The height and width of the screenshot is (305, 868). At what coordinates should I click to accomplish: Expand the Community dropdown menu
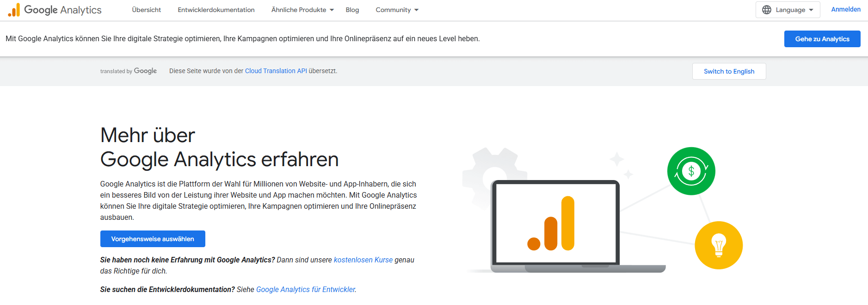pyautogui.click(x=397, y=10)
